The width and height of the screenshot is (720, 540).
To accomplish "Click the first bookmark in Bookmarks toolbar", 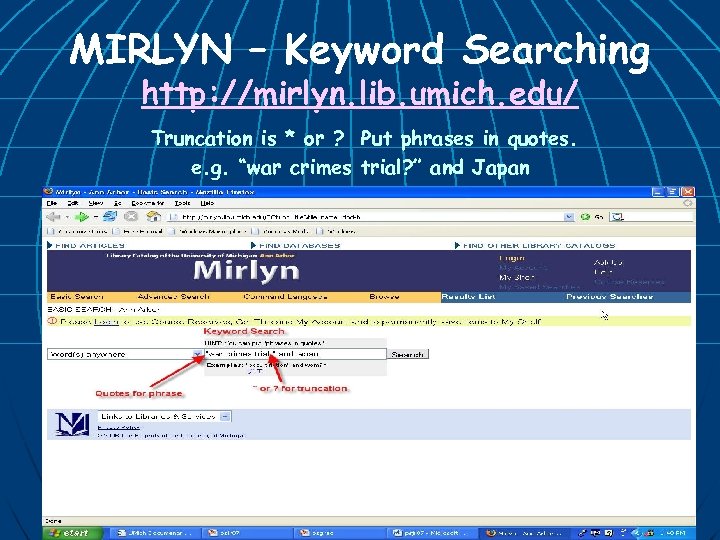I will [77, 231].
